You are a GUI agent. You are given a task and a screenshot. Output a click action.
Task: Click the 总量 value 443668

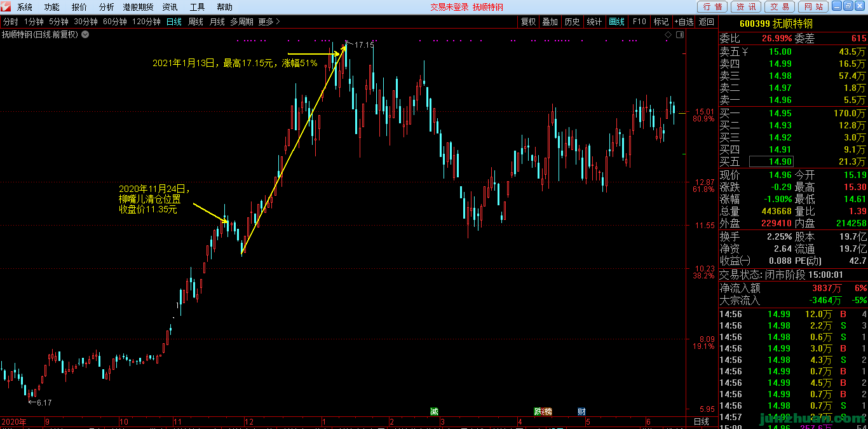776,211
